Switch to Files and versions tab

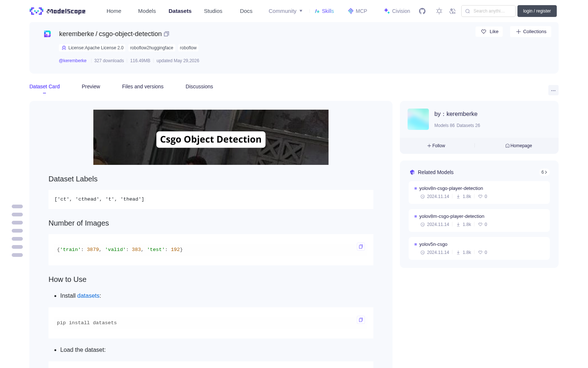143,86
